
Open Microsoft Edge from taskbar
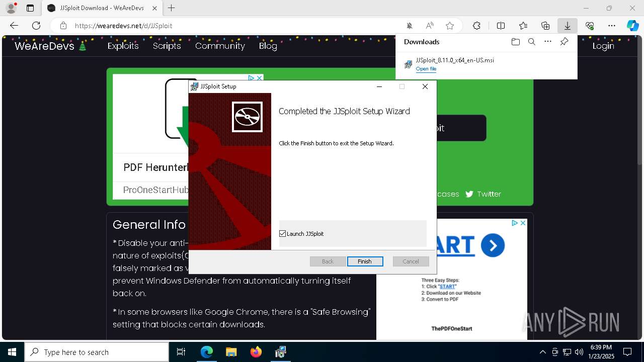(x=207, y=352)
